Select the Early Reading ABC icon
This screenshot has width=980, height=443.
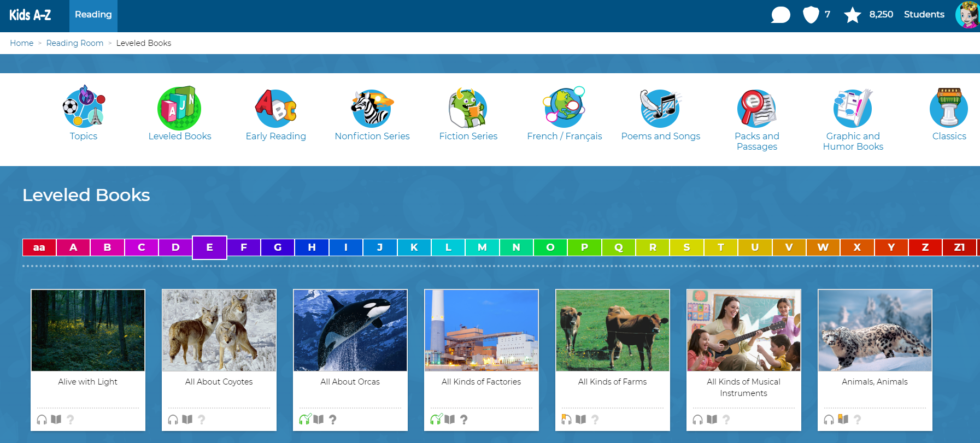275,108
